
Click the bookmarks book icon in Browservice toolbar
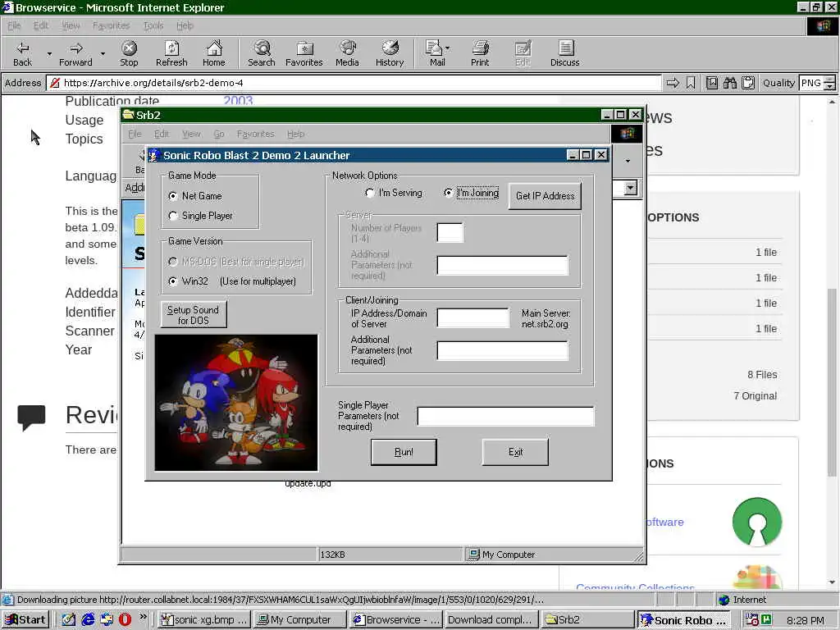coord(712,83)
